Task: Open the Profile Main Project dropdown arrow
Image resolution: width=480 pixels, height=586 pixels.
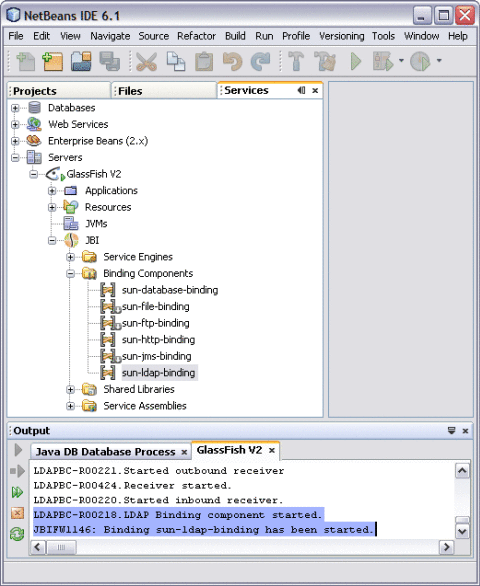Action: coord(439,60)
